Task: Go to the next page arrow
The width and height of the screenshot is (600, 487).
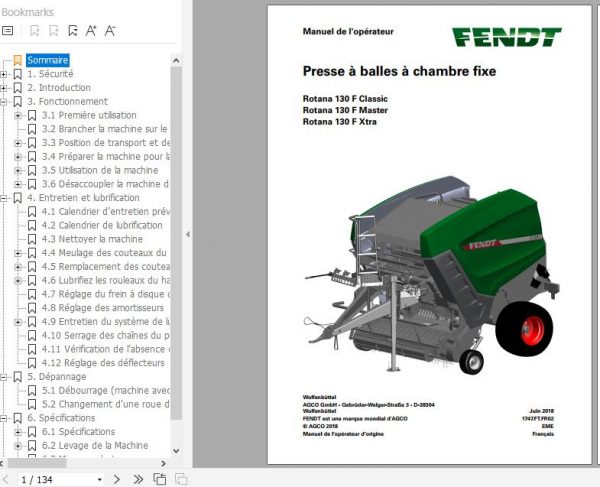Action: click(x=117, y=479)
